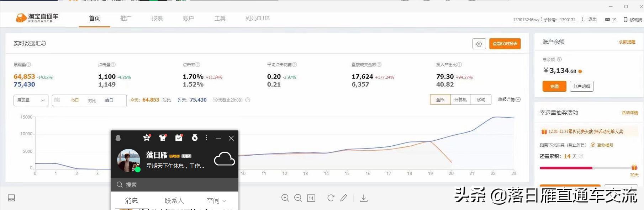Select 昨日 in the date comparison
The width and height of the screenshot is (644, 210).
(x=109, y=101)
